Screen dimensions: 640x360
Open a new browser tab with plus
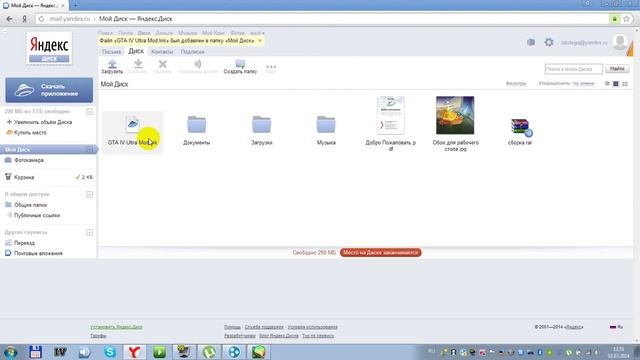pos(75,5)
